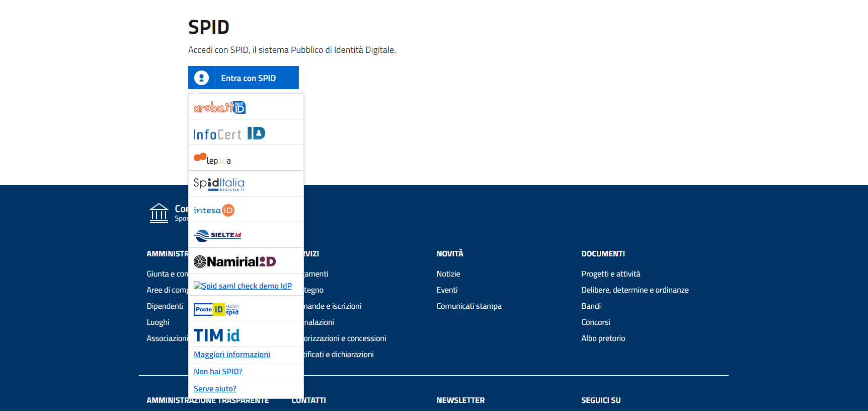This screenshot has width=868, height=411.
Task: Click the municipality building logo in footer
Action: (159, 213)
